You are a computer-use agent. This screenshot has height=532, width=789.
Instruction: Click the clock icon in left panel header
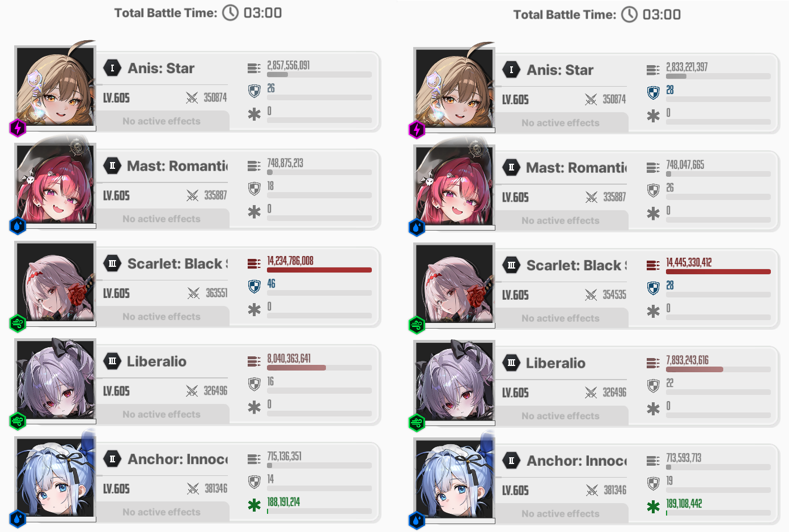click(230, 12)
